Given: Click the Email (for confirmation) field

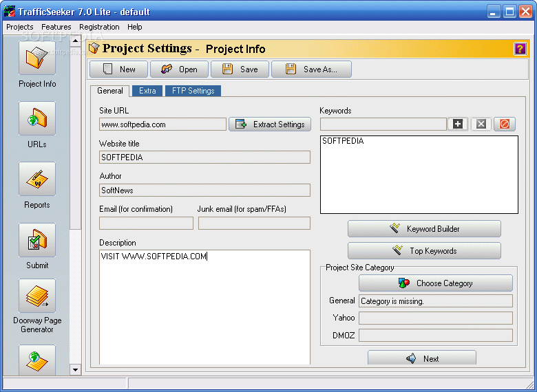Looking at the screenshot, I should tap(146, 223).
